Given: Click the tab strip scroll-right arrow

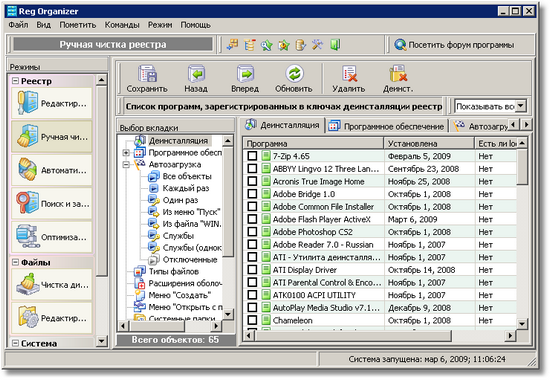Looking at the screenshot, I should pos(526,124).
